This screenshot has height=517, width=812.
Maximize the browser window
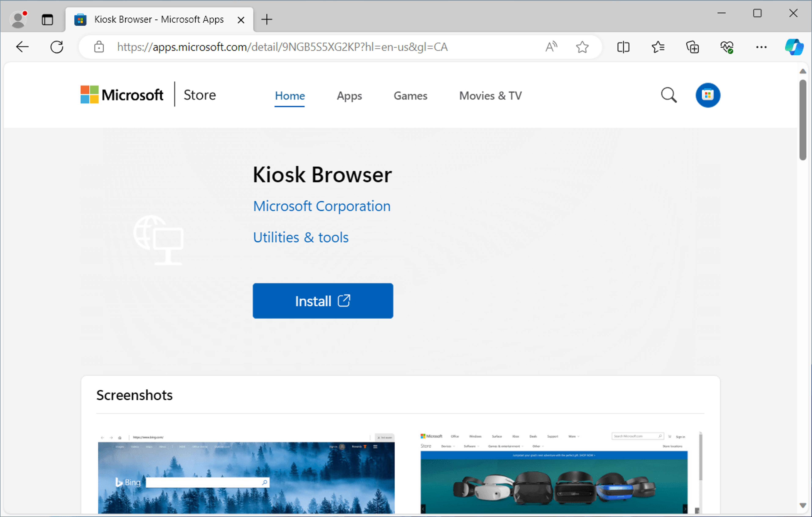757,13
